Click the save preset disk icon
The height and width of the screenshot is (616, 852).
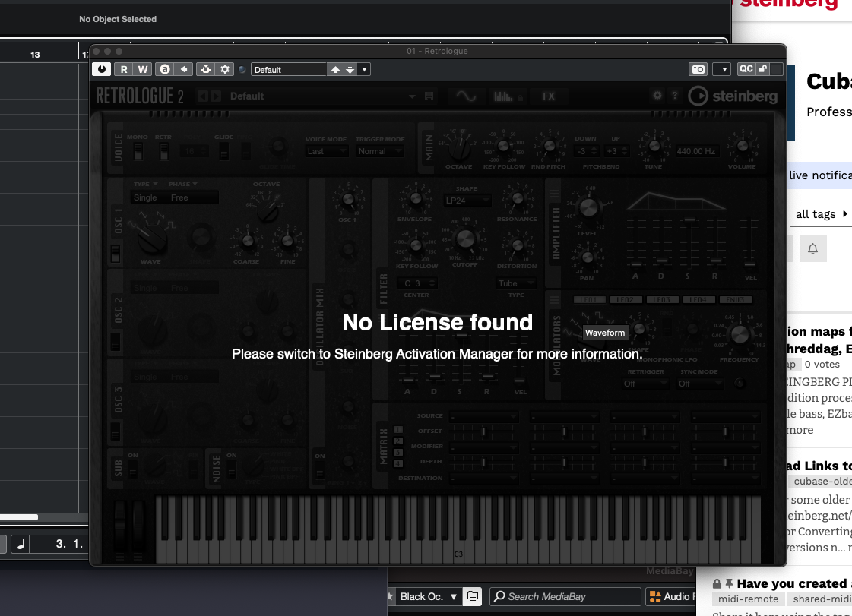[x=429, y=96]
